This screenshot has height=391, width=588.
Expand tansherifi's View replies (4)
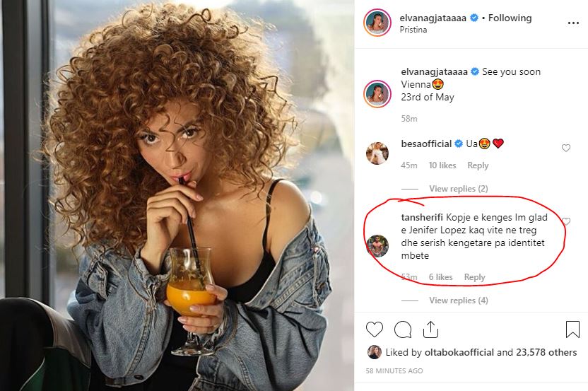(458, 300)
